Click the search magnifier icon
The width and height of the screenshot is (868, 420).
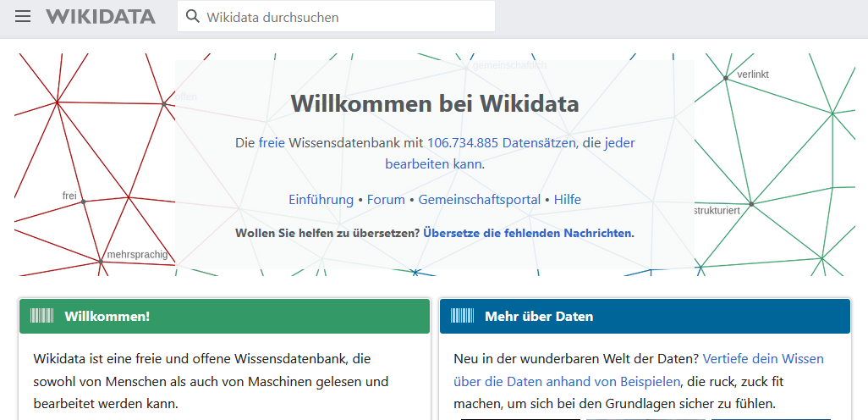click(x=192, y=17)
